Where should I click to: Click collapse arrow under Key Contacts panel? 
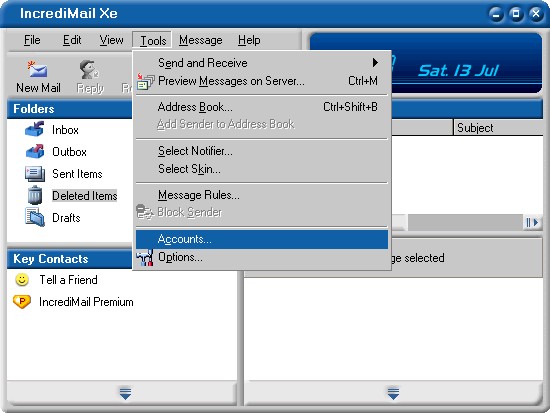coord(125,393)
